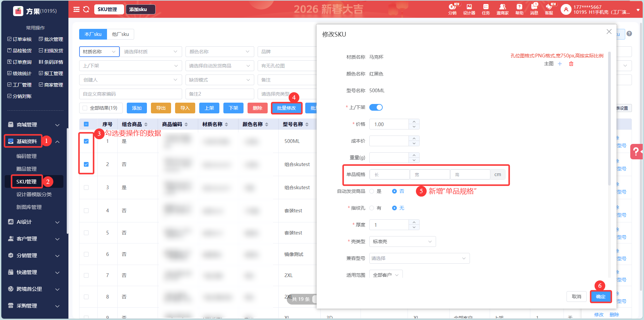The image size is (644, 320).
Task: Uncheck the row 2 checkbox
Action: [86, 164]
